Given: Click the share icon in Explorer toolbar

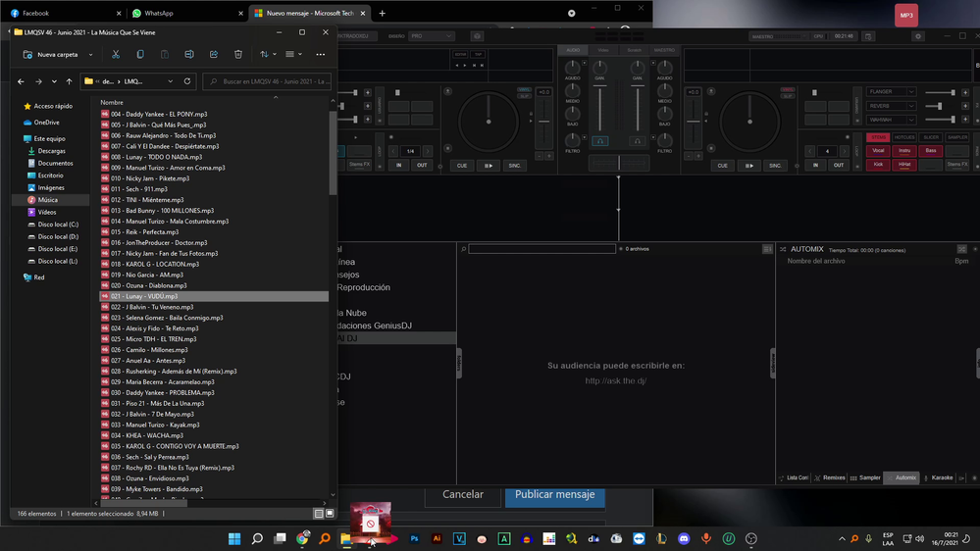Looking at the screenshot, I should coord(214,55).
